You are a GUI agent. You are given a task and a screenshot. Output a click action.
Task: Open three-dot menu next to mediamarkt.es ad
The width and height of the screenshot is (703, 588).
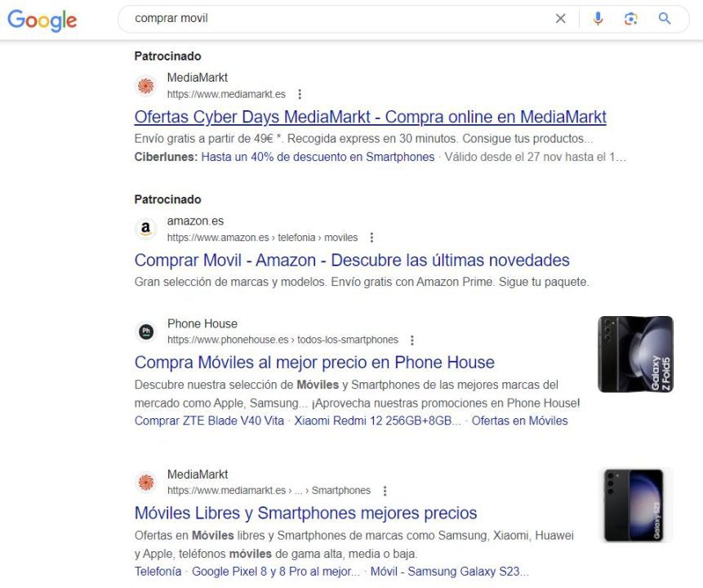[x=300, y=94]
